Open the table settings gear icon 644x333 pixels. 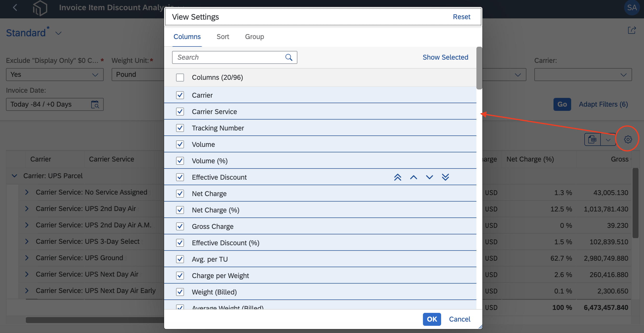[x=628, y=139]
